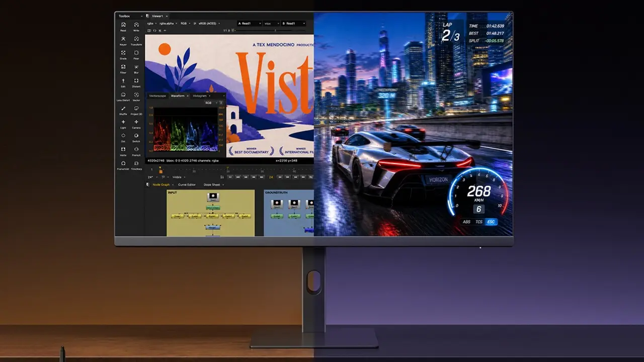The width and height of the screenshot is (644, 362).
Task: Open the RGB display channel dropdown in viewer
Action: click(186, 24)
